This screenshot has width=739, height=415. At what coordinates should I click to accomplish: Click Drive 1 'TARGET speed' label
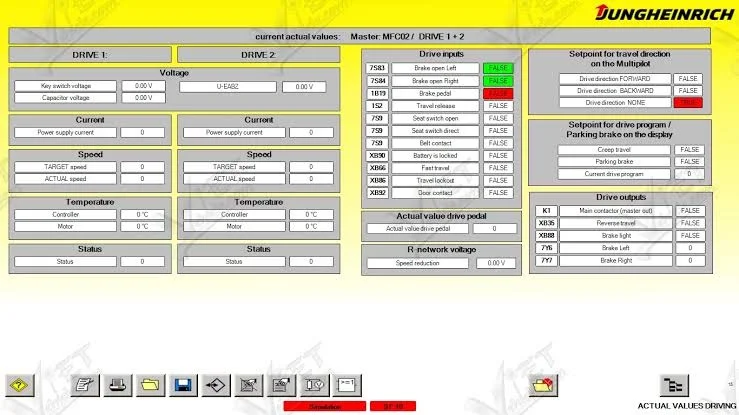point(66,167)
